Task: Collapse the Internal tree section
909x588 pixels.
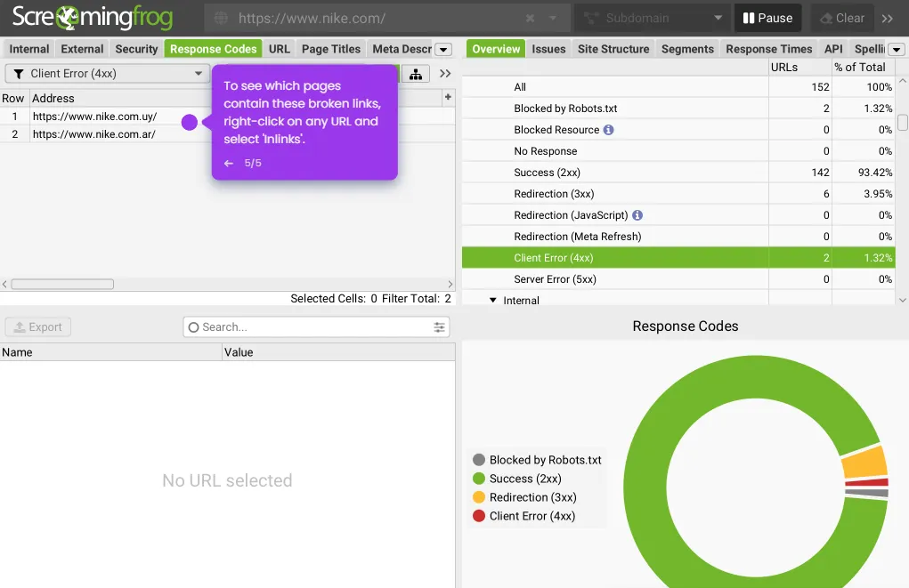Action: 492,300
